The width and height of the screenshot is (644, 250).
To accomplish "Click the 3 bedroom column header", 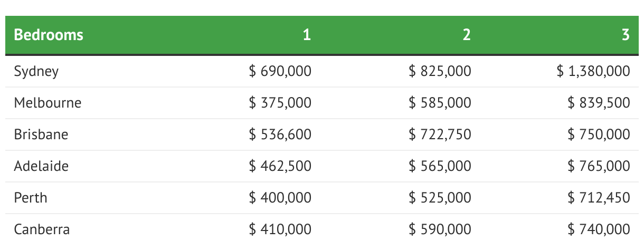I will tap(626, 35).
